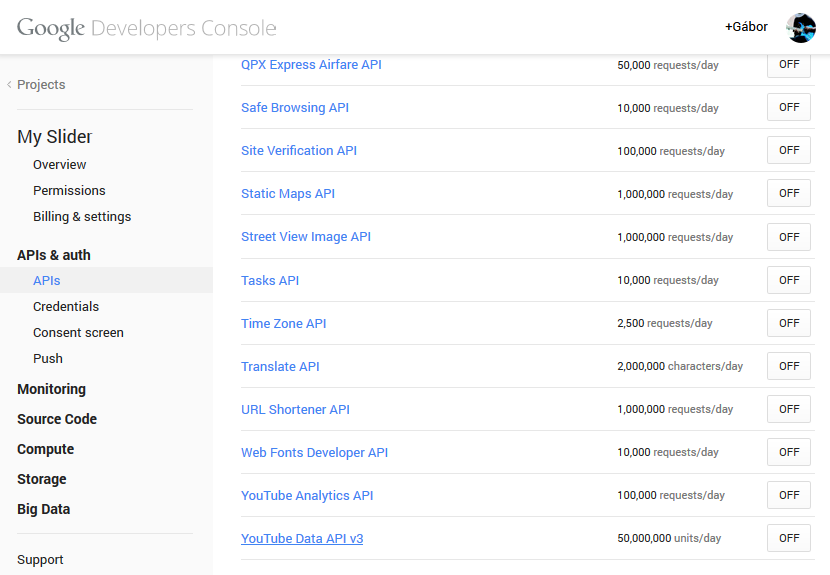The height and width of the screenshot is (575, 830).
Task: Open the YouTube Analytics API link
Action: pyautogui.click(x=307, y=496)
